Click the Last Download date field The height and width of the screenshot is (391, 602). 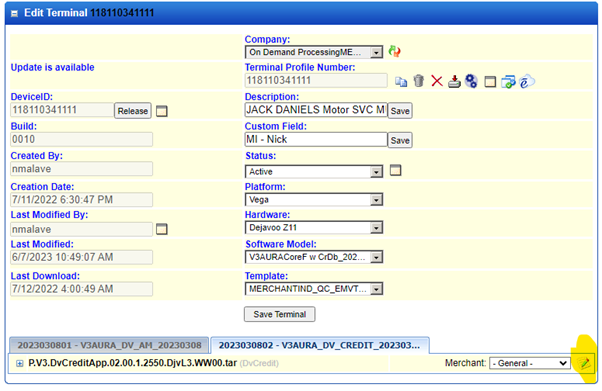(81, 289)
